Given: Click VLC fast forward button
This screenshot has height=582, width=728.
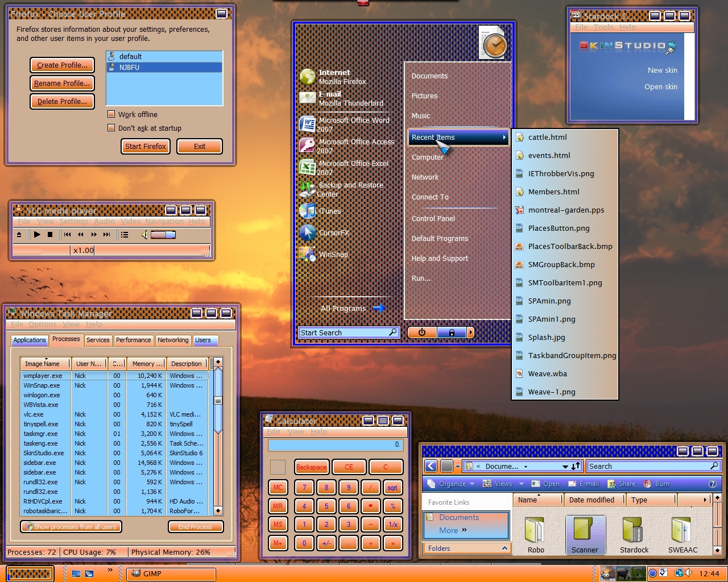Looking at the screenshot, I should click(94, 234).
